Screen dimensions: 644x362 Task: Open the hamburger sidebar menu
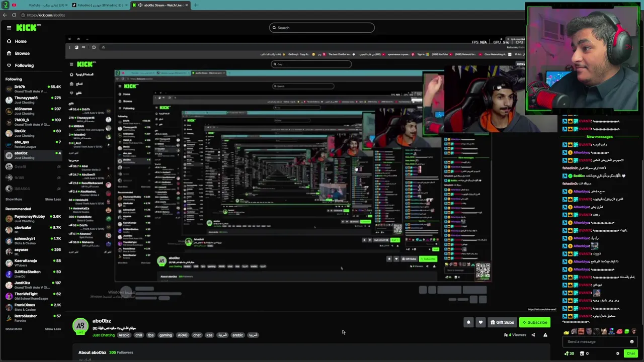pos(9,28)
